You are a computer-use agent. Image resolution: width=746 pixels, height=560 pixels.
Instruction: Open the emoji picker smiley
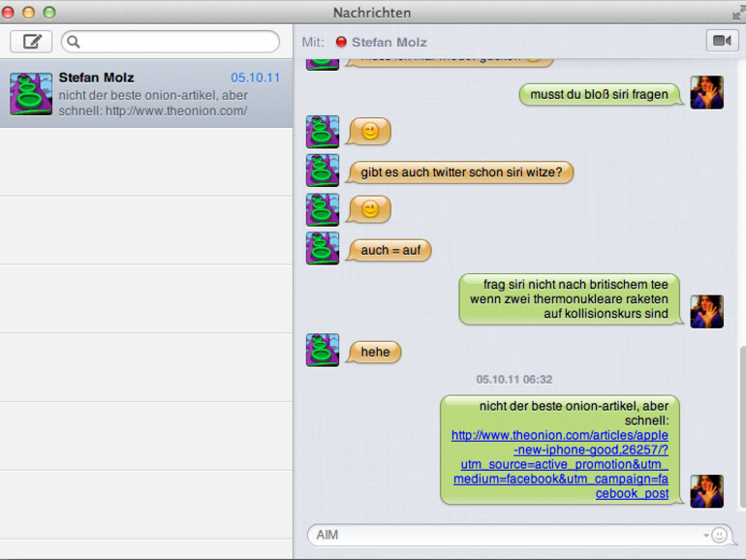coord(719,535)
